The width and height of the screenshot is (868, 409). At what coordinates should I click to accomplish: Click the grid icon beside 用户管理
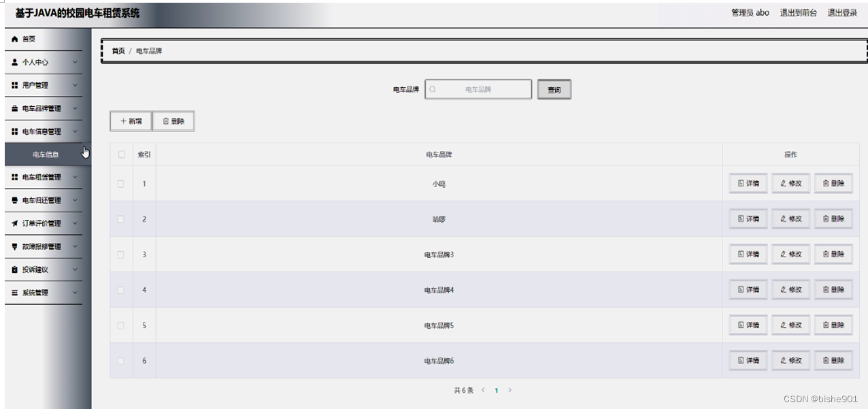pos(15,85)
